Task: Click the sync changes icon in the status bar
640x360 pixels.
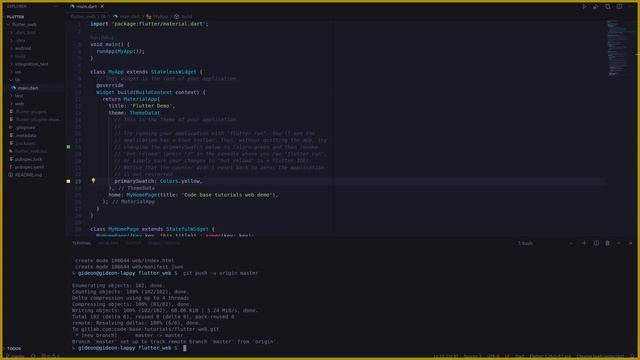Action: pos(33,356)
